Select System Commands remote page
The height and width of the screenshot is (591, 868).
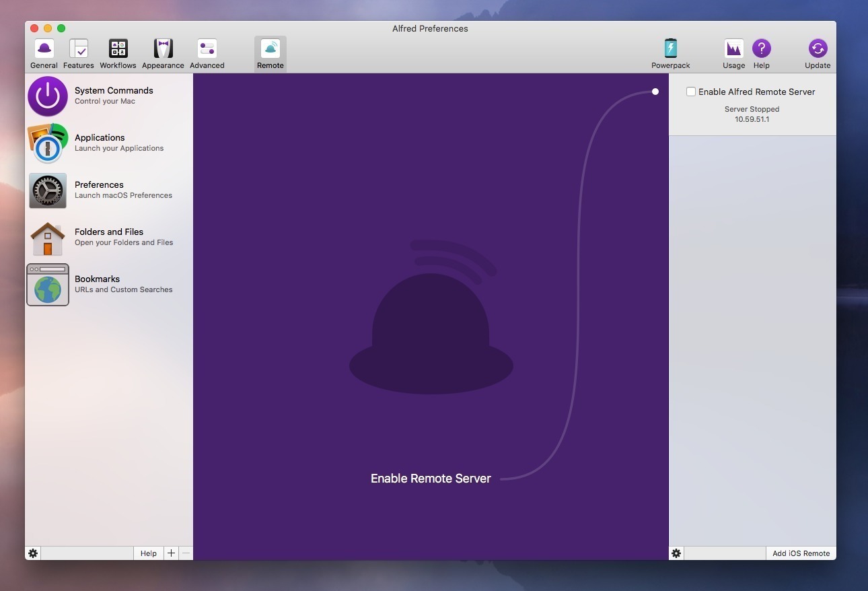[109, 96]
